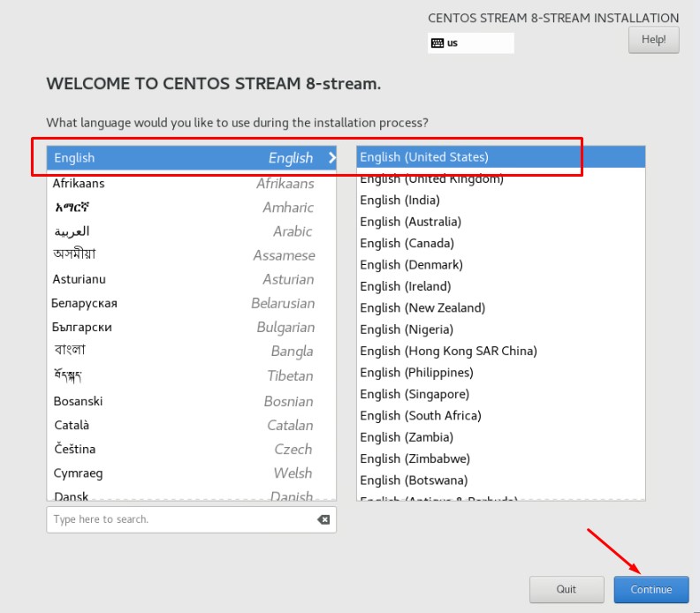Click the keyboard layout icon
700x613 pixels.
tap(437, 42)
